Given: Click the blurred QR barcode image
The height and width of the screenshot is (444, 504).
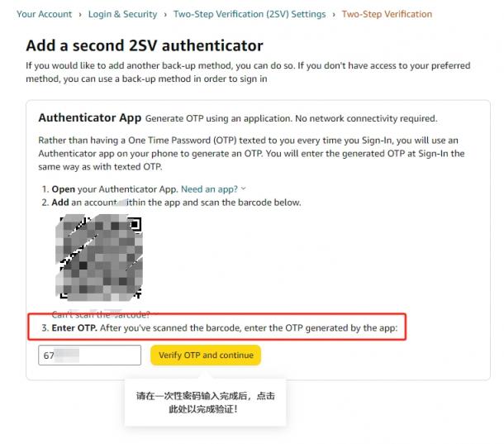Looking at the screenshot, I should 98,257.
